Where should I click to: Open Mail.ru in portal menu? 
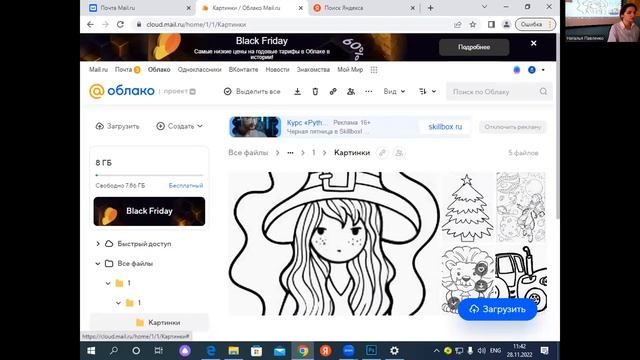click(98, 70)
